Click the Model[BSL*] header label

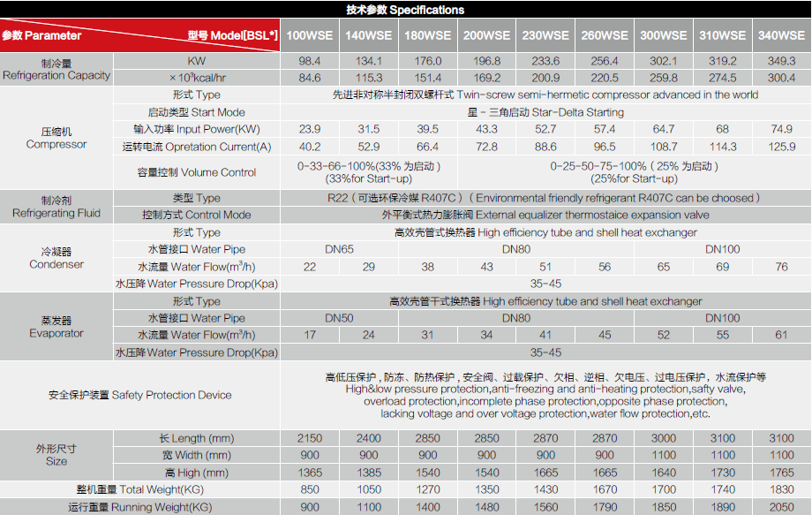pyautogui.click(x=232, y=35)
